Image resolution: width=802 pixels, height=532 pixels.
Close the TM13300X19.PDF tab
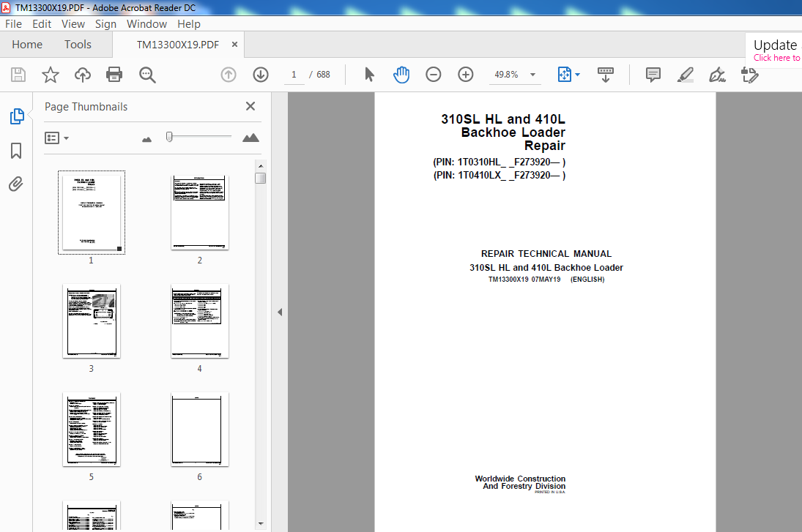click(234, 45)
